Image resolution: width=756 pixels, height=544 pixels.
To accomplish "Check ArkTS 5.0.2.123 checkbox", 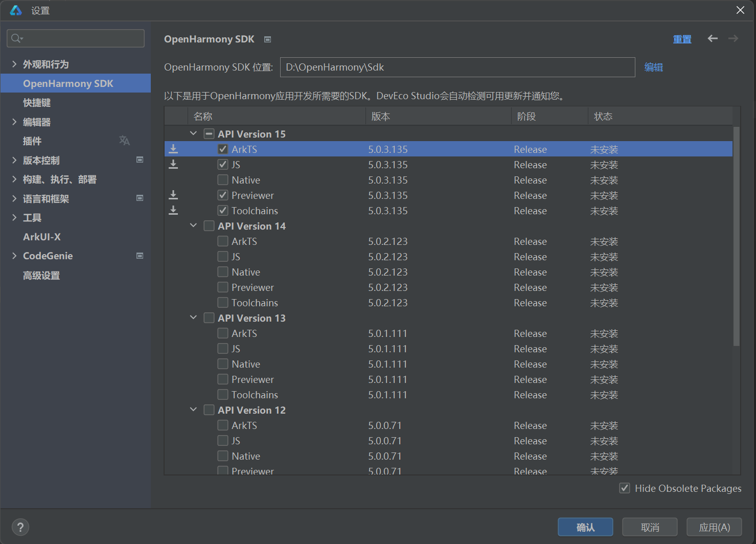I will tap(223, 241).
